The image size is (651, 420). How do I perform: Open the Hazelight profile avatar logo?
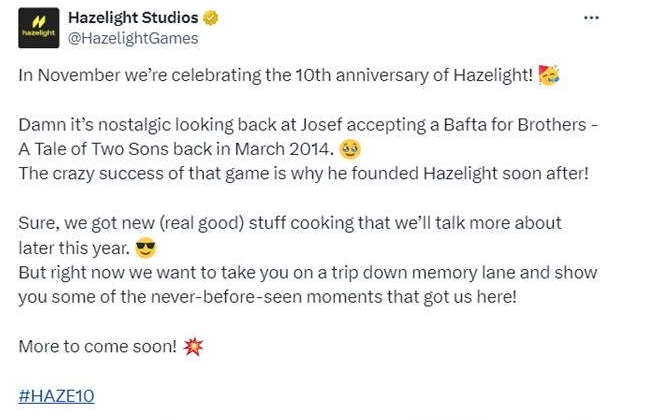coord(39,28)
